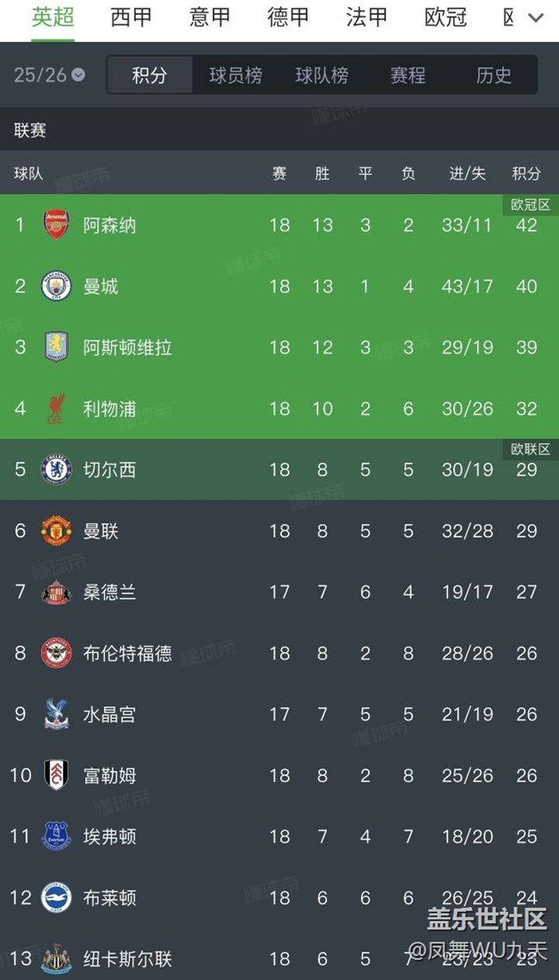The width and height of the screenshot is (559, 980).
Task: Select the 赛程 tab
Action: 408,76
